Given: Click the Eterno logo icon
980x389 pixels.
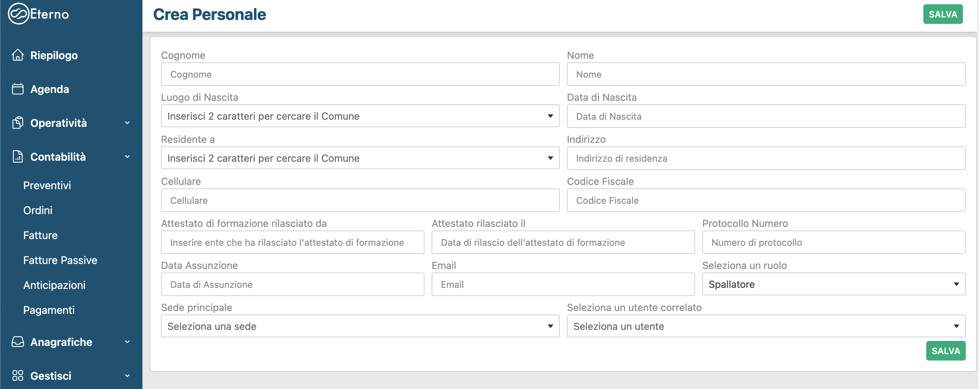Looking at the screenshot, I should 18,14.
